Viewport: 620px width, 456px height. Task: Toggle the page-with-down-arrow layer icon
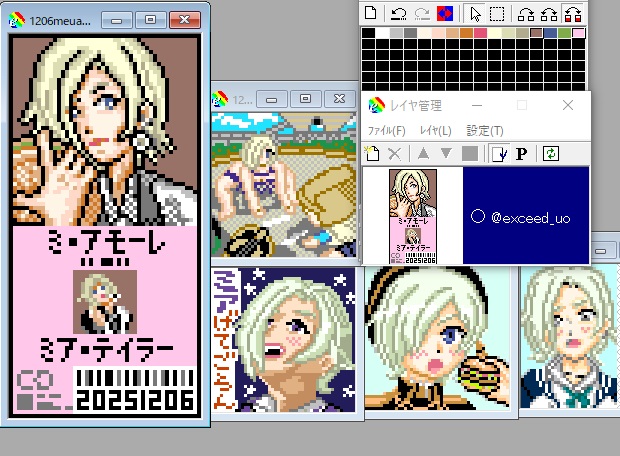pyautogui.click(x=499, y=153)
